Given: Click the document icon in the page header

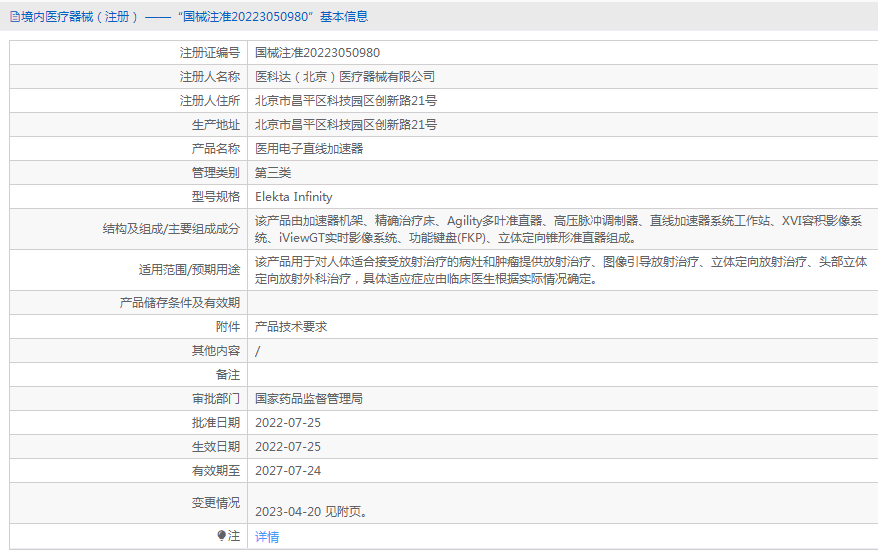Looking at the screenshot, I should 15,17.
